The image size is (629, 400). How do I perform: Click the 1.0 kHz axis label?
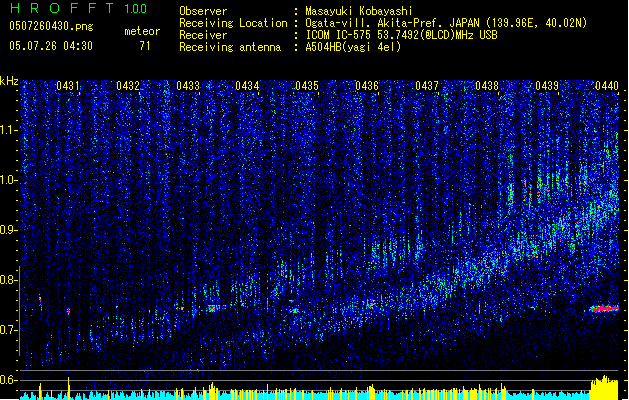click(9, 180)
